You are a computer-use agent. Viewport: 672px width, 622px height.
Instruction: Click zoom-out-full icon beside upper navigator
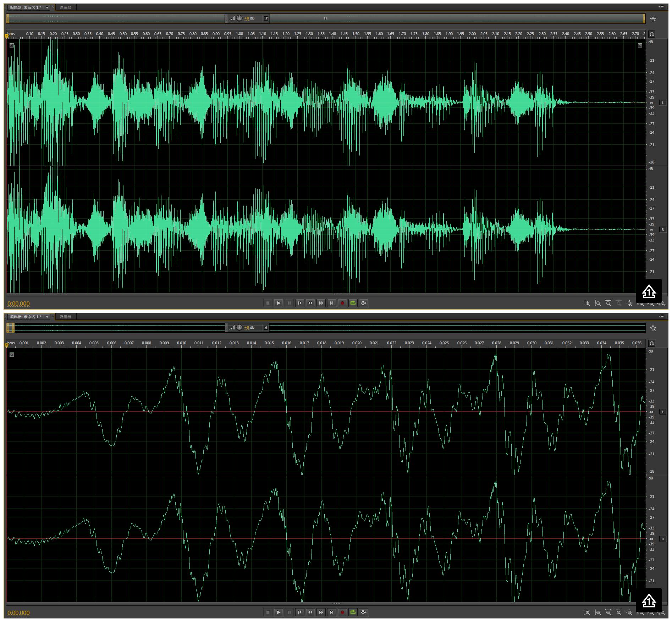pyautogui.click(x=653, y=19)
